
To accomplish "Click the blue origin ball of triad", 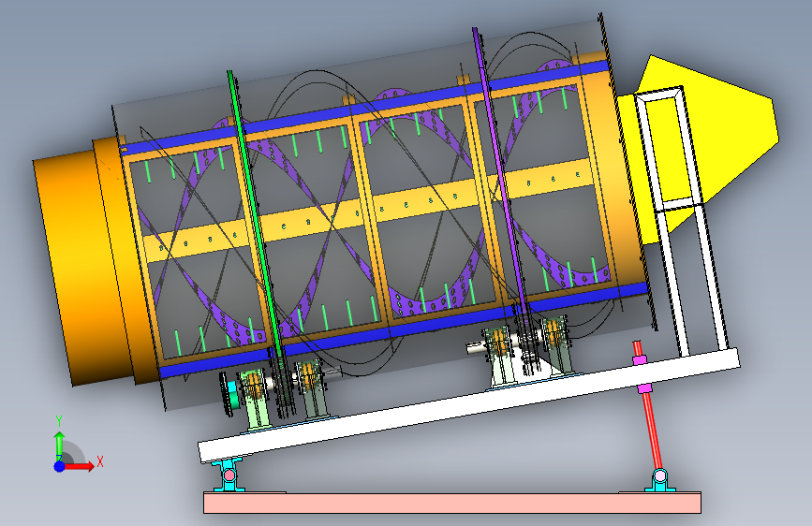I will [60, 466].
